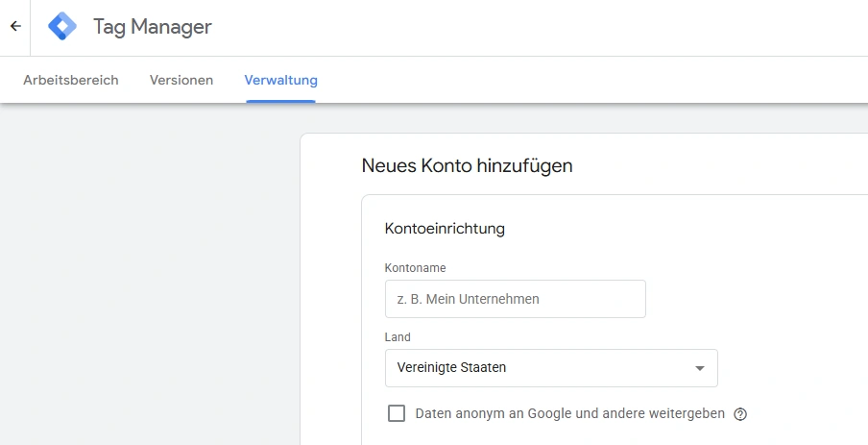Enable Daten anonym an Google weitergeben checkbox

pyautogui.click(x=397, y=413)
